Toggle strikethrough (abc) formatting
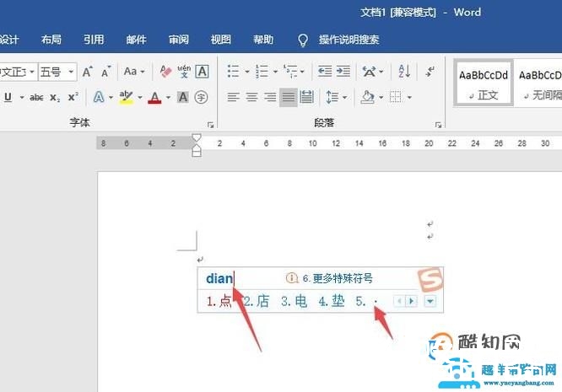 coord(36,97)
